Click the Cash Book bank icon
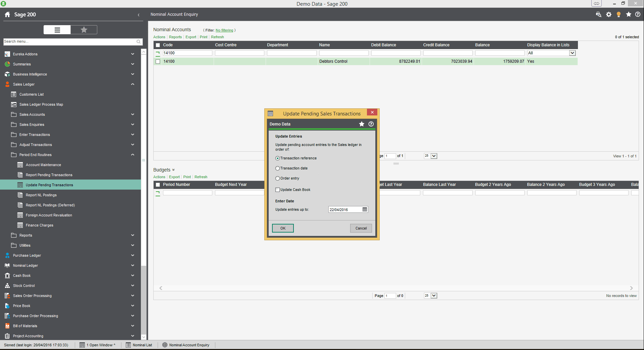 pos(7,276)
